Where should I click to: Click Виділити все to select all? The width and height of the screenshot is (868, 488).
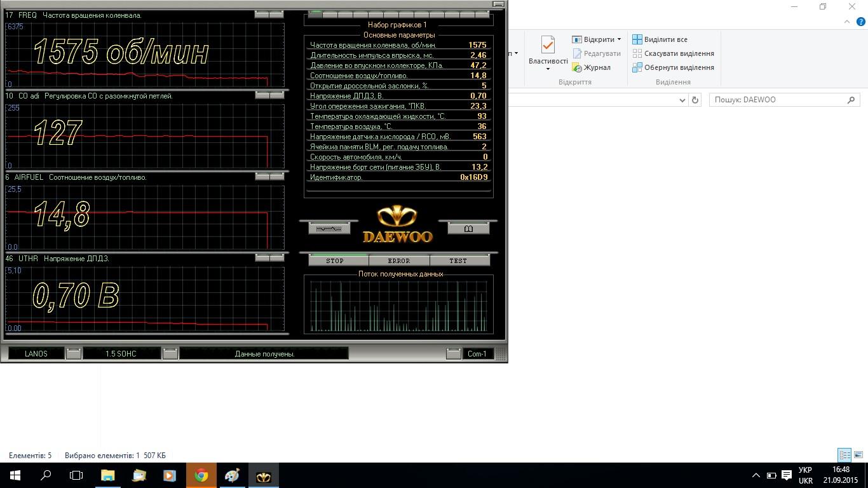(x=665, y=39)
